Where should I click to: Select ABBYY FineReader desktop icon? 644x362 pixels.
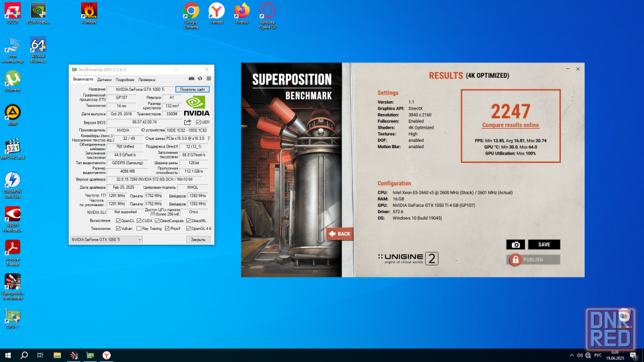click(12, 219)
